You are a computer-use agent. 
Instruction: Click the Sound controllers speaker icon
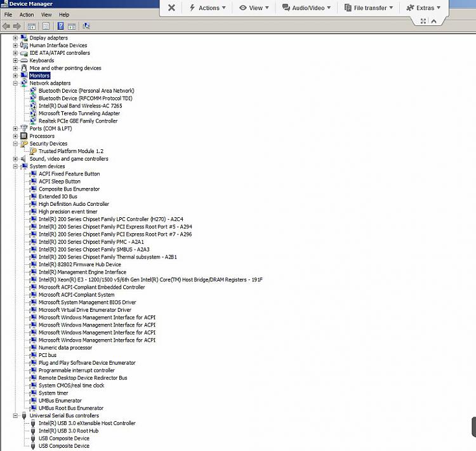coord(23,159)
